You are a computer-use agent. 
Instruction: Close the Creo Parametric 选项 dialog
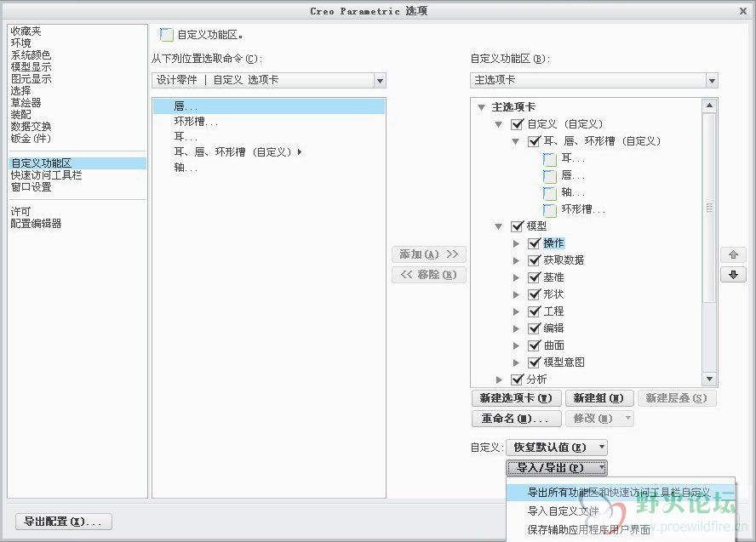pyautogui.click(x=742, y=10)
